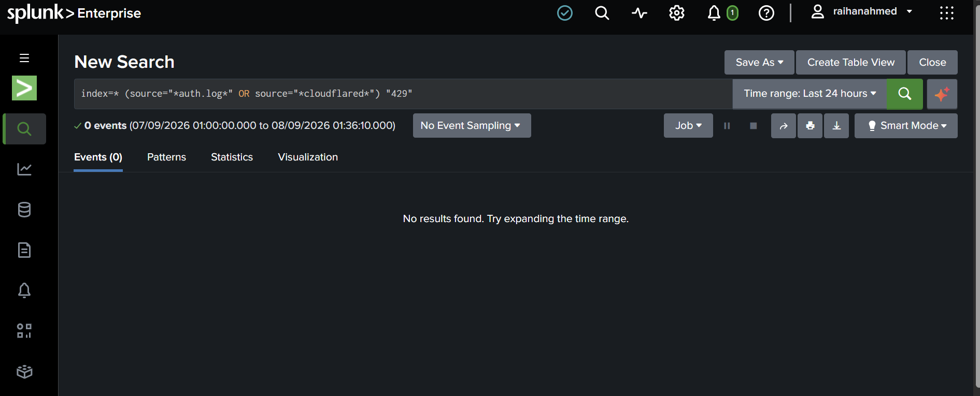Viewport: 980px width, 396px height.
Task: Select the Search magnifier in sidebar
Action: pos(24,128)
